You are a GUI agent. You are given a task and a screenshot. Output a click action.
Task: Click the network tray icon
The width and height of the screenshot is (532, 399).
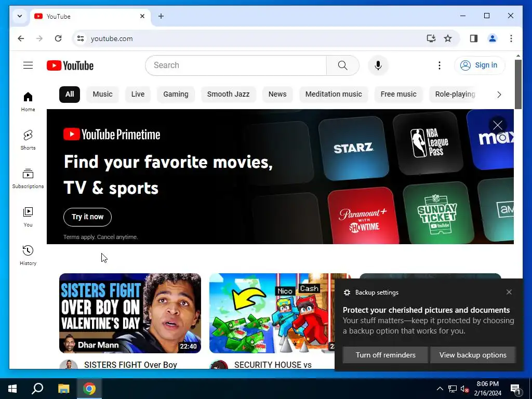pyautogui.click(x=453, y=389)
